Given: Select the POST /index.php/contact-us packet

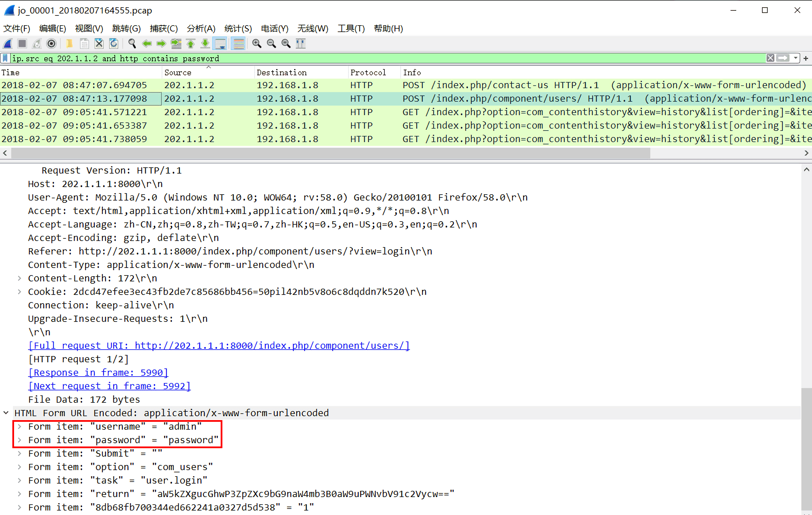Looking at the screenshot, I should pos(406,85).
